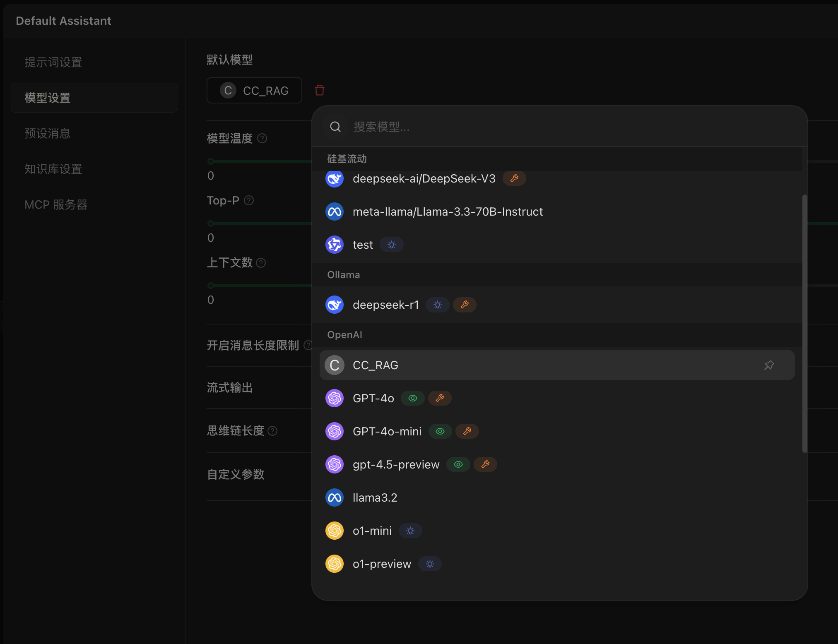Click the context count help icon
838x644 pixels.
click(x=261, y=263)
